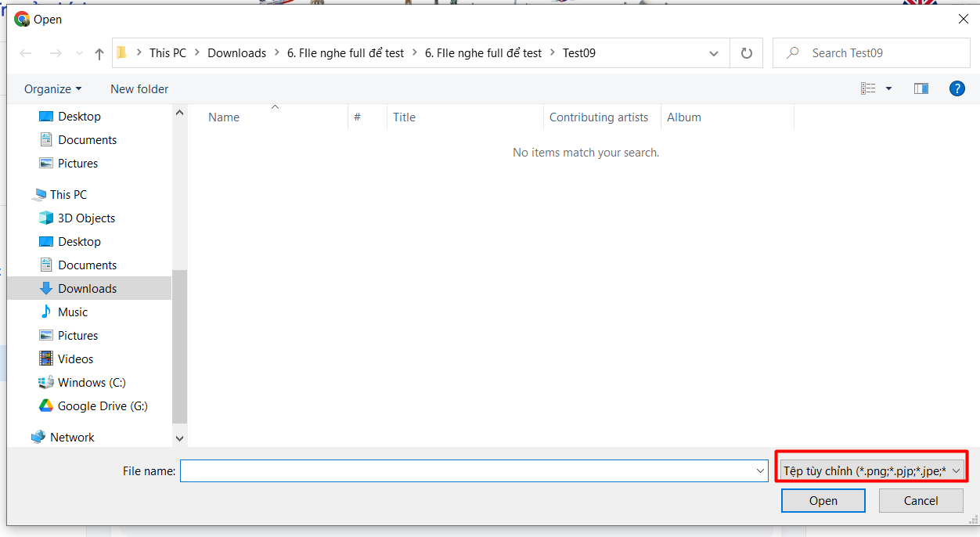The width and height of the screenshot is (980, 537).
Task: Click inside the File name field
Action: (467, 470)
